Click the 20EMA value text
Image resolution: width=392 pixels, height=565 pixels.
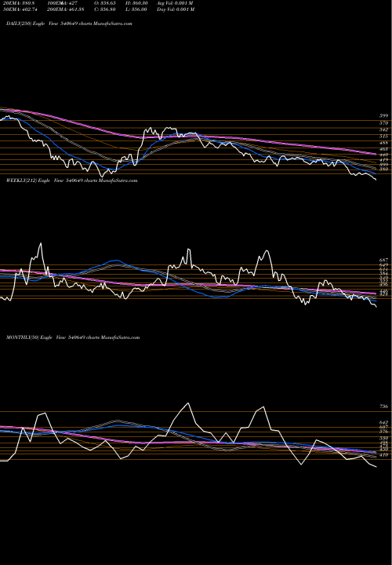pos(18,3)
